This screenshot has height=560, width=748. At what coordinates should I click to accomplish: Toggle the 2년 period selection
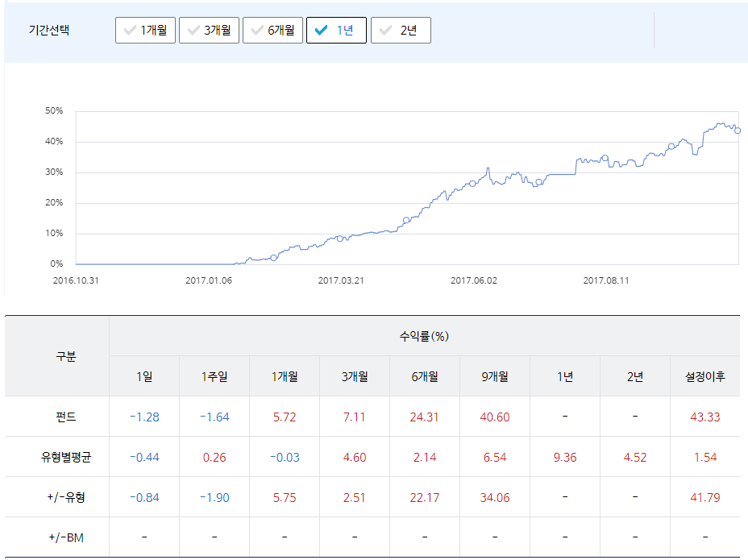401,30
